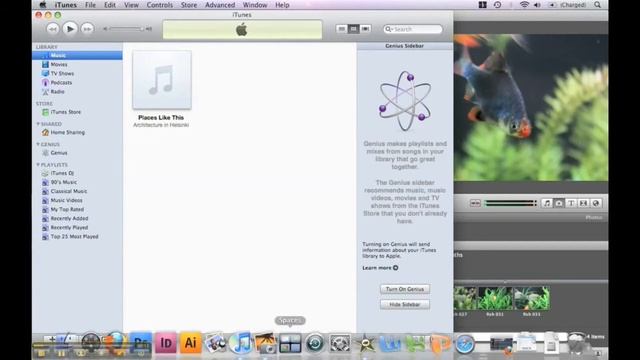
Task: Switch iTunes to grid view
Action: tap(353, 29)
